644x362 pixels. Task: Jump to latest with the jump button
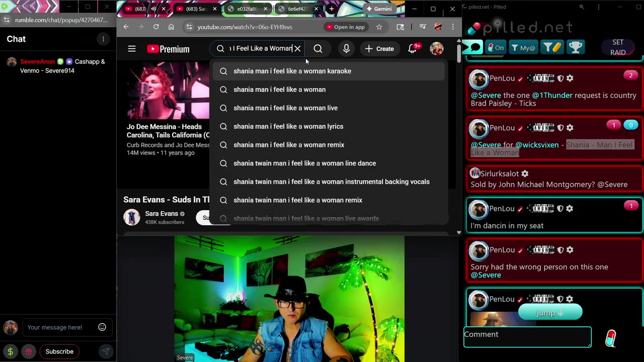550,313
